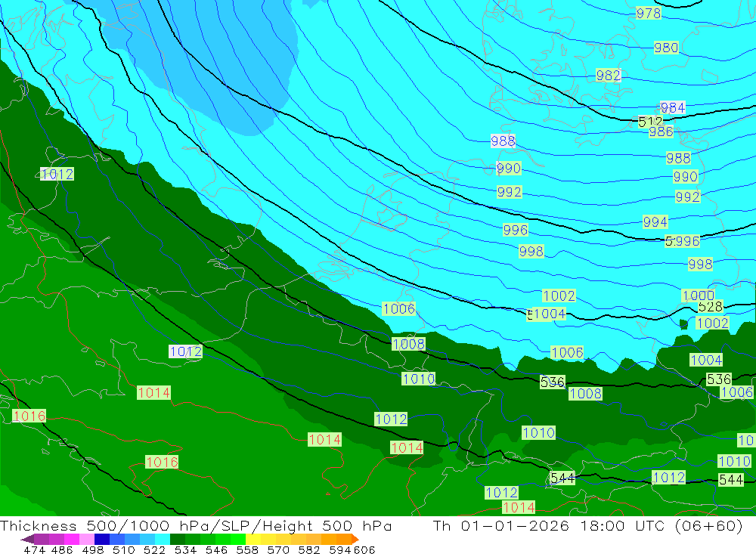The width and height of the screenshot is (756, 554).
Task: Click the 986 isobar label
Action: (661, 132)
